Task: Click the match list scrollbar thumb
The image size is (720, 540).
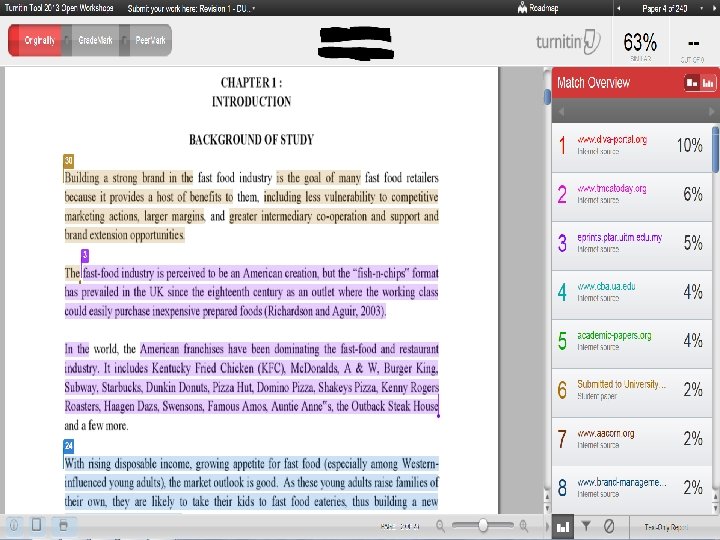Action: click(715, 150)
